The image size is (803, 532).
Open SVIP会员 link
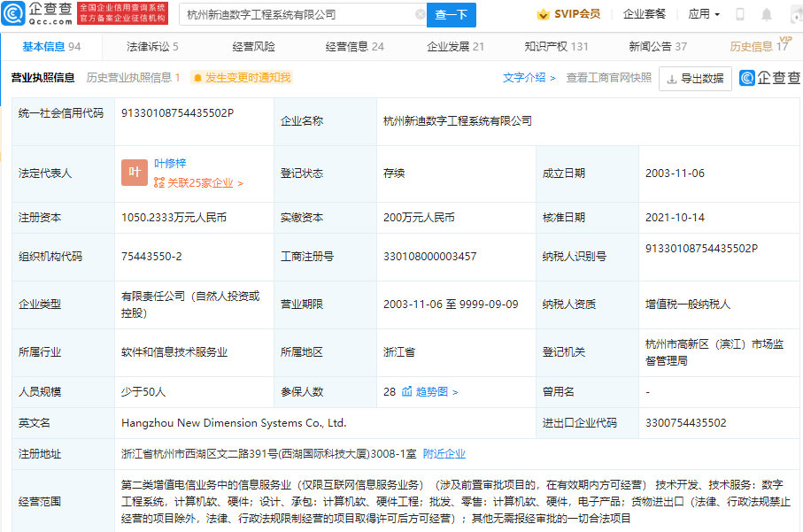coord(576,14)
